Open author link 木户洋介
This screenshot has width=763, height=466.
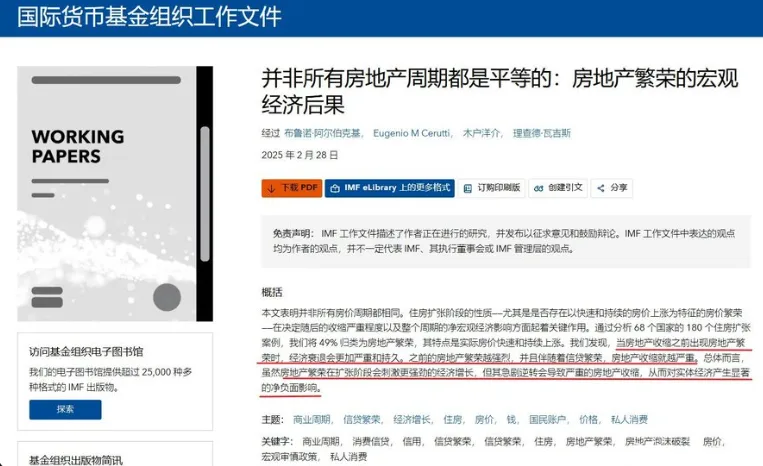coord(481,133)
